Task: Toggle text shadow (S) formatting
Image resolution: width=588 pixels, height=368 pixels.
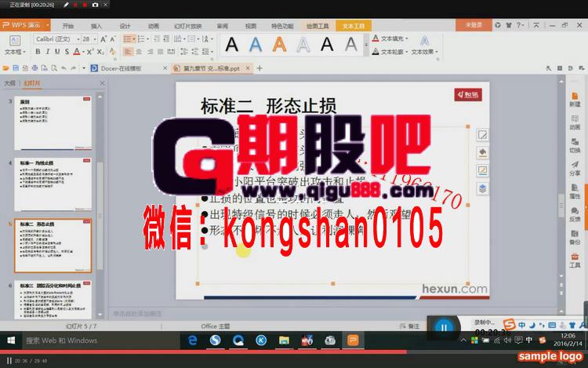Action: pyautogui.click(x=67, y=51)
